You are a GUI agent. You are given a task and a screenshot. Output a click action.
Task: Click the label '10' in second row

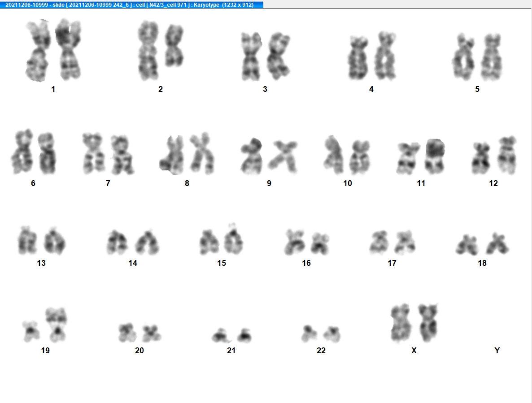click(x=348, y=183)
